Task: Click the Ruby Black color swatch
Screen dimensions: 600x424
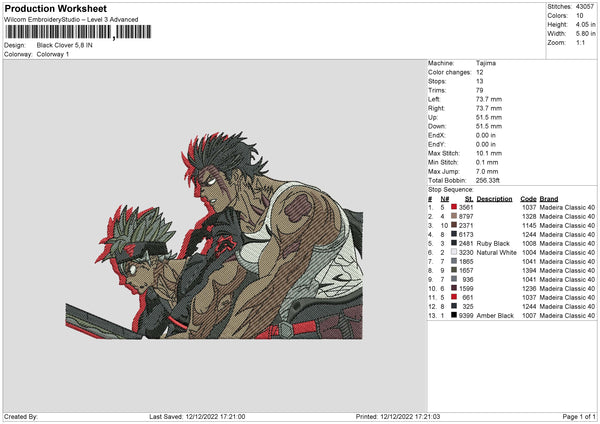Action: (454, 243)
